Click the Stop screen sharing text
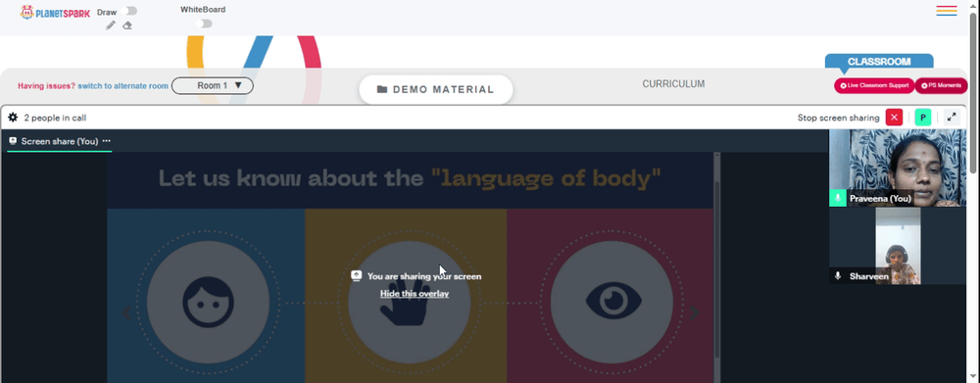980x383 pixels. [838, 119]
